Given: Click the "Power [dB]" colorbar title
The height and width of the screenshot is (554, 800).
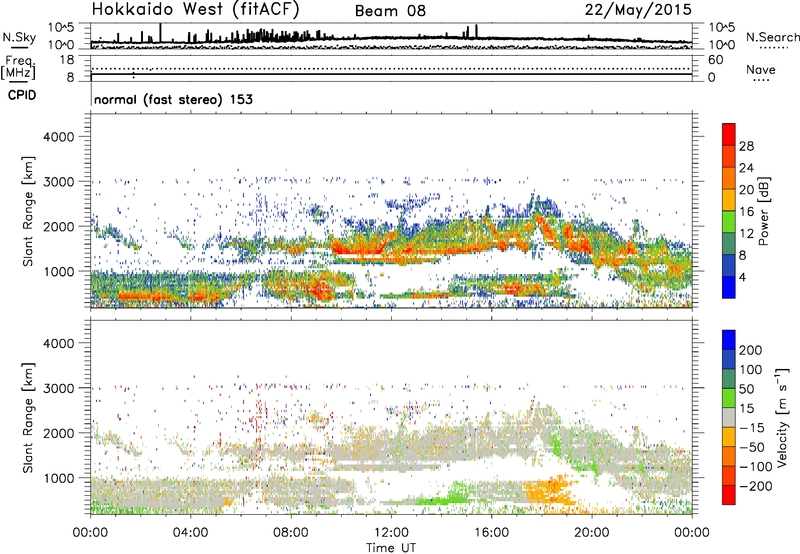Looking at the screenshot, I should coord(763,211).
